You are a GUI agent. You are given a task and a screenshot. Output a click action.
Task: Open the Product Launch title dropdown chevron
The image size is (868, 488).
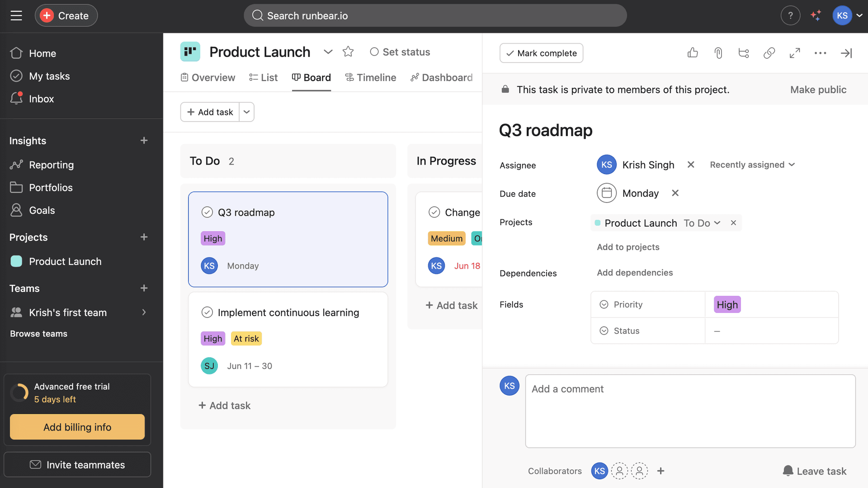(328, 52)
